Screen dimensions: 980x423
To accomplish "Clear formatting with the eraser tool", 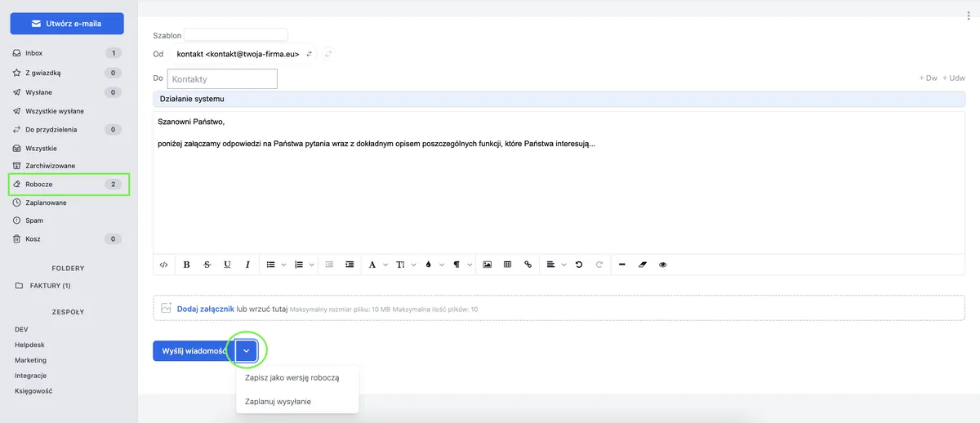I will (642, 265).
